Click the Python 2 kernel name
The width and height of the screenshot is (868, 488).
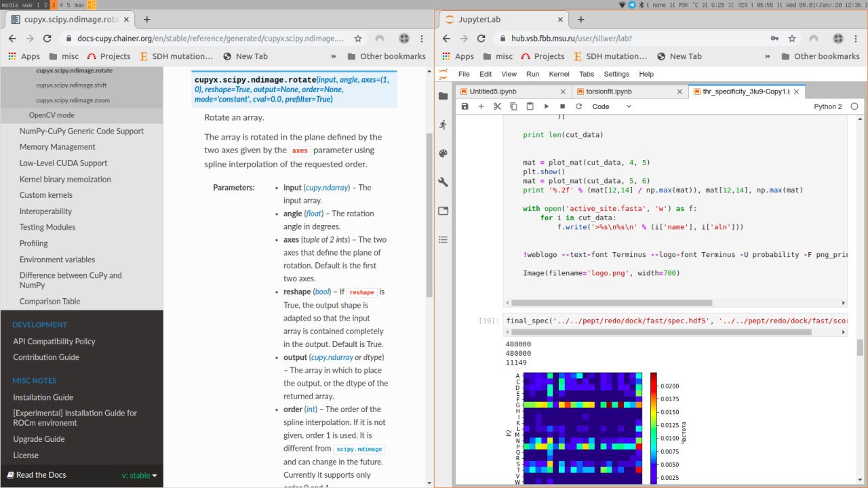[x=828, y=106]
